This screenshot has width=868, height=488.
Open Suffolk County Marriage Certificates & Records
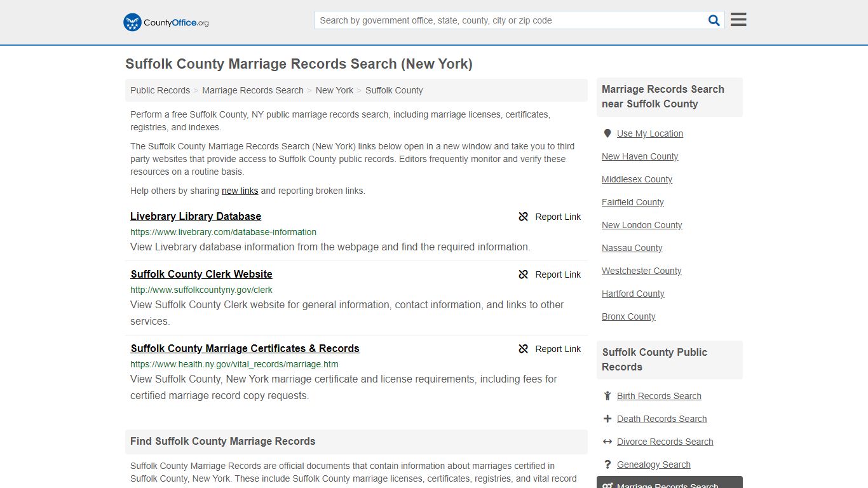coord(245,349)
